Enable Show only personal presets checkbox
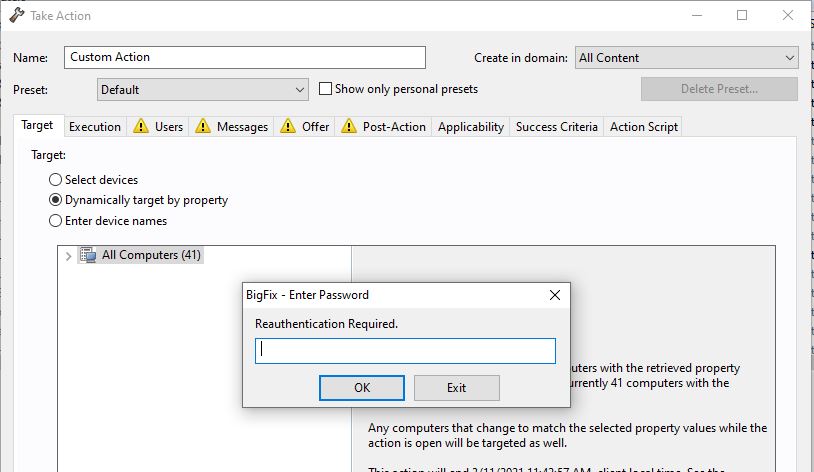Viewport: 814px width, 472px height. [x=325, y=89]
